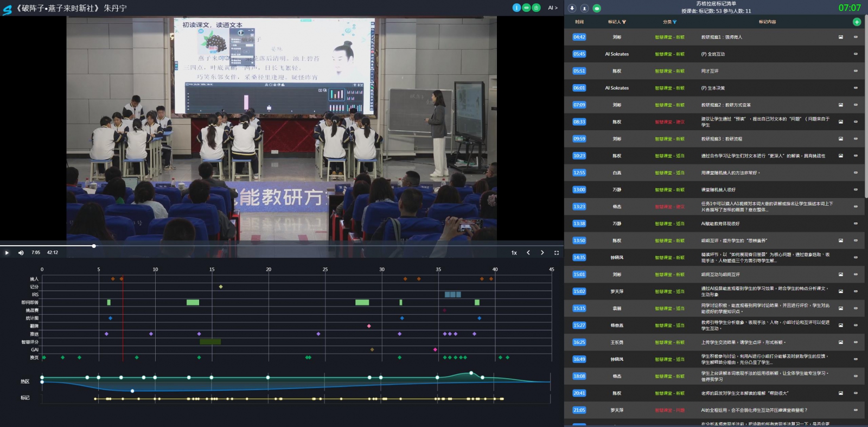Viewport: 868px width, 427px height.
Task: Open the 分类 category filter
Action: click(x=669, y=22)
